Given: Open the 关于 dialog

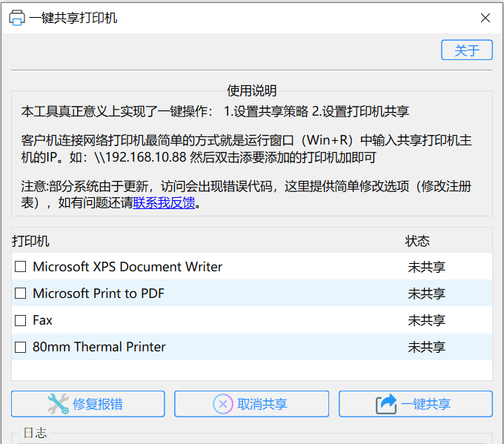Looking at the screenshot, I should tap(467, 50).
